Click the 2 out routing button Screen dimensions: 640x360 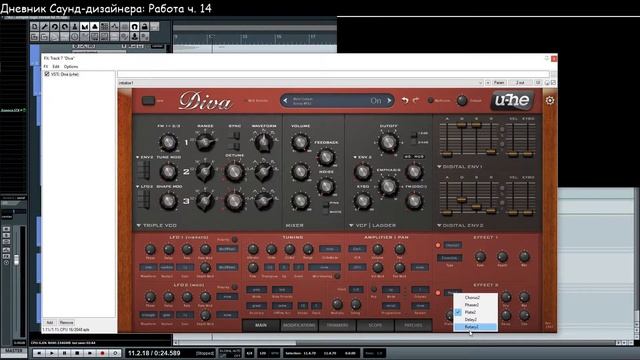[x=520, y=83]
